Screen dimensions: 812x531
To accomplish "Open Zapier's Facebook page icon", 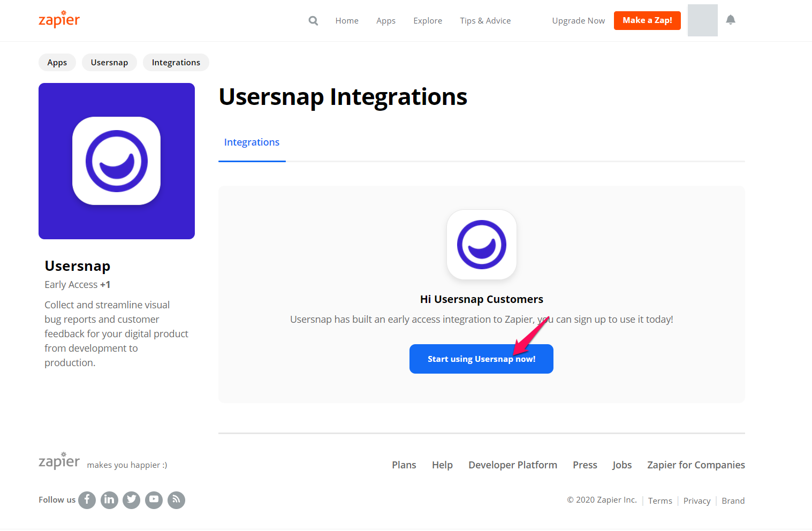I will point(87,500).
